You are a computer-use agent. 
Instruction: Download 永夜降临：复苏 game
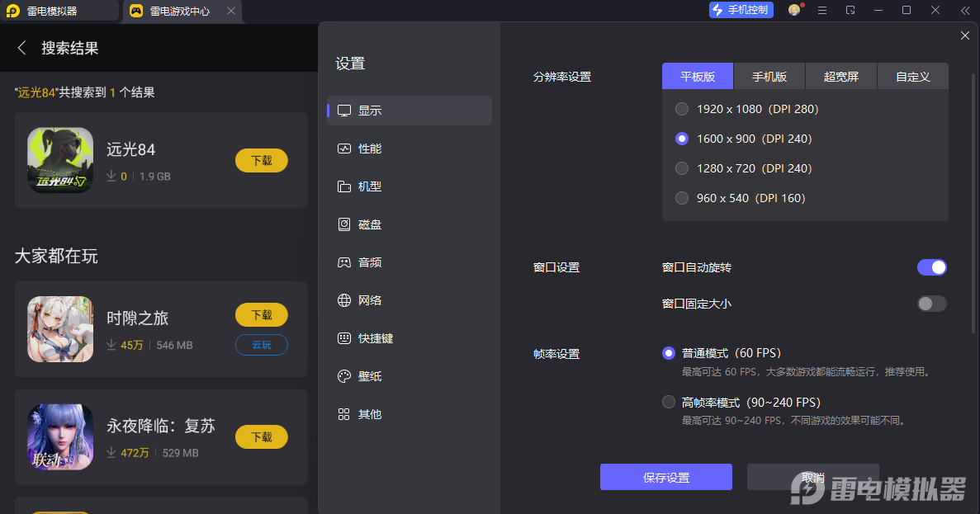tap(261, 437)
